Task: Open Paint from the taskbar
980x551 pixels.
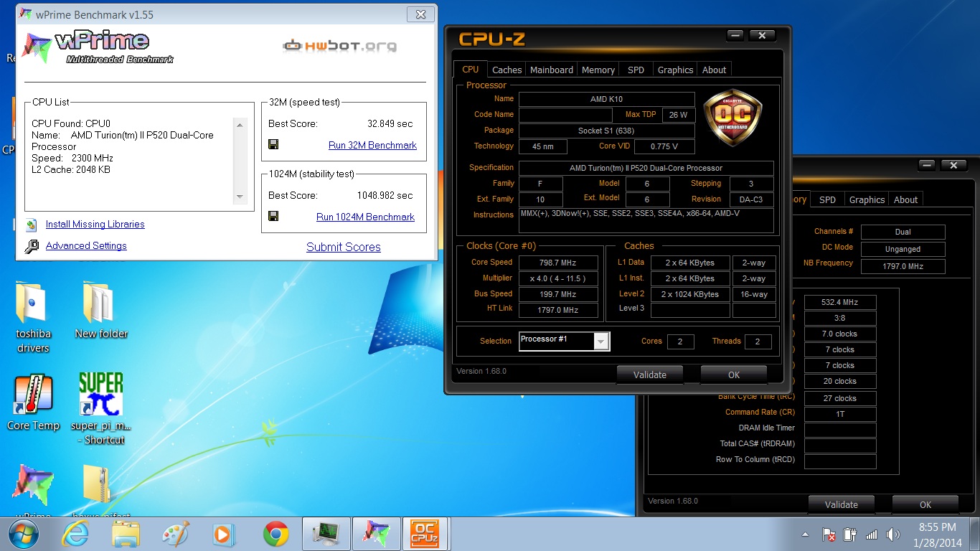Action: point(174,534)
